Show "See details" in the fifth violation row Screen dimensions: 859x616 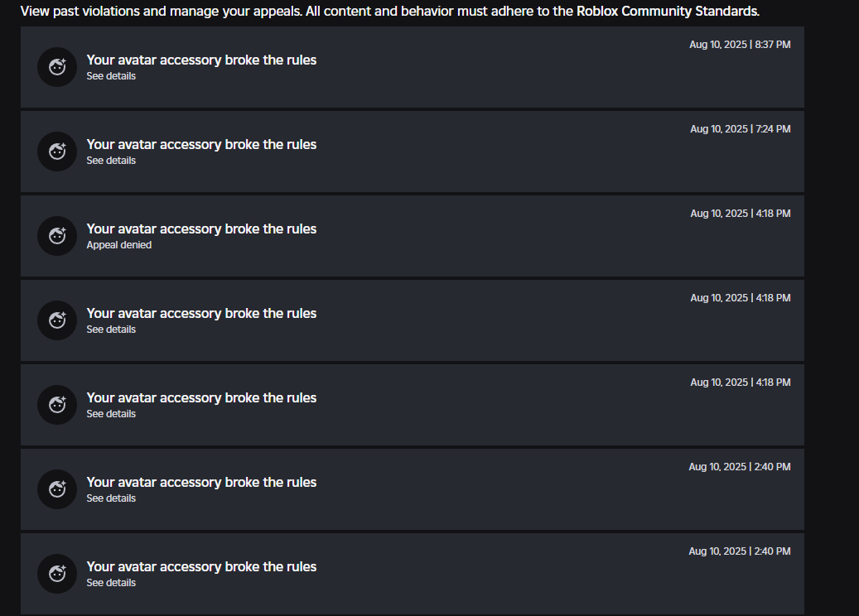click(x=111, y=414)
